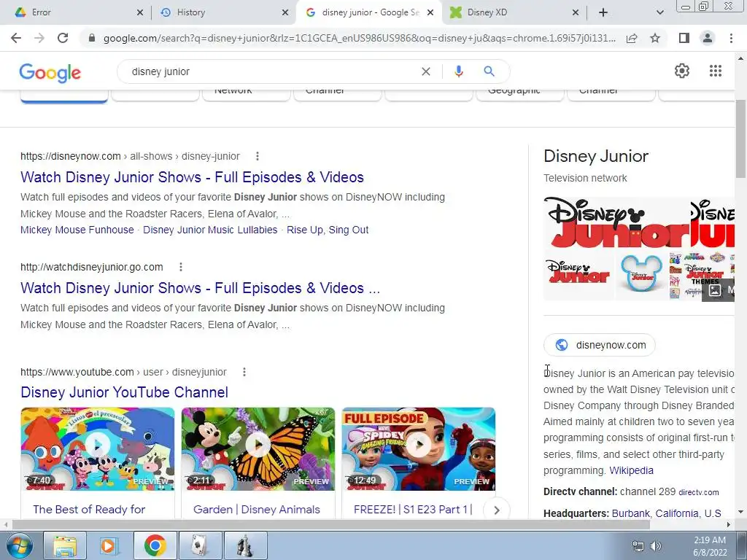Close the History tab
The height and width of the screenshot is (560, 747).
285,12
